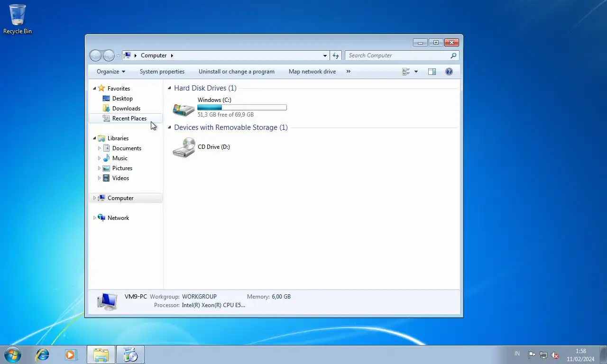The image size is (607, 364).
Task: Open the Pictures library
Action: (122, 168)
